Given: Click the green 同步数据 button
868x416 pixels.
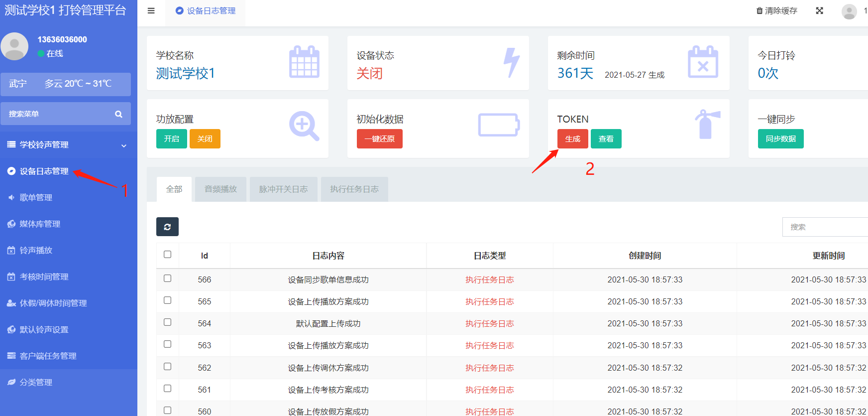Looking at the screenshot, I should 780,139.
